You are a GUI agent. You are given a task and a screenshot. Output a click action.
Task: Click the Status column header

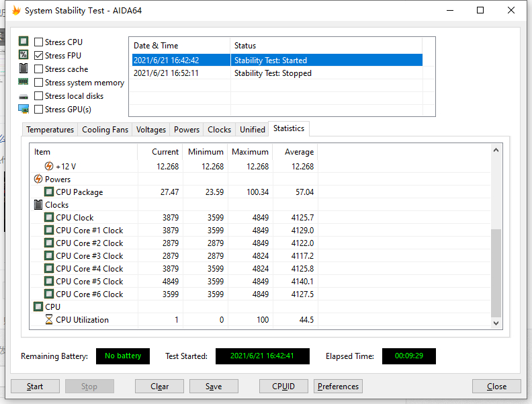click(326, 46)
